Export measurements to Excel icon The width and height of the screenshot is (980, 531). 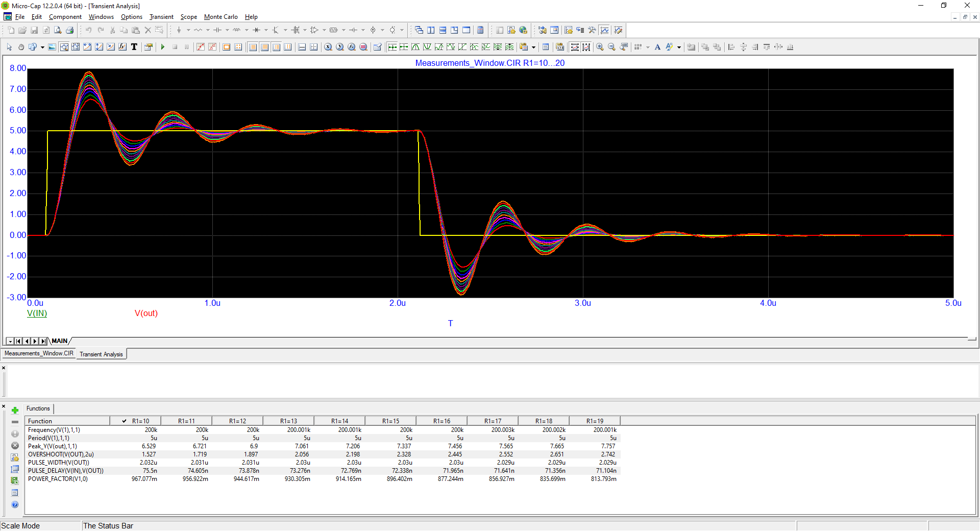tap(15, 480)
